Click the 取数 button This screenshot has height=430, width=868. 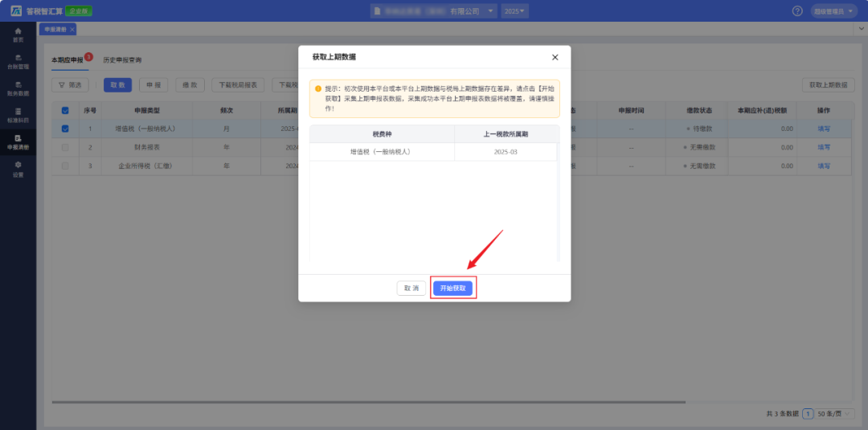point(117,85)
